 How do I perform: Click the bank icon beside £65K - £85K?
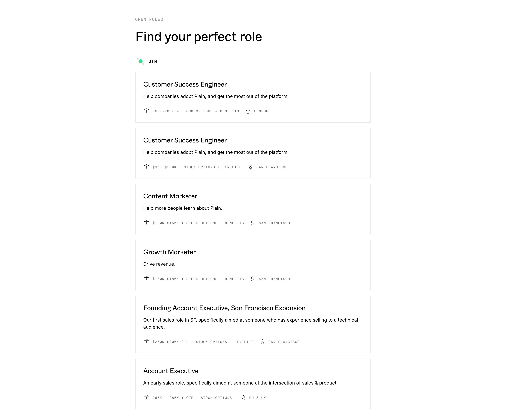click(147, 398)
